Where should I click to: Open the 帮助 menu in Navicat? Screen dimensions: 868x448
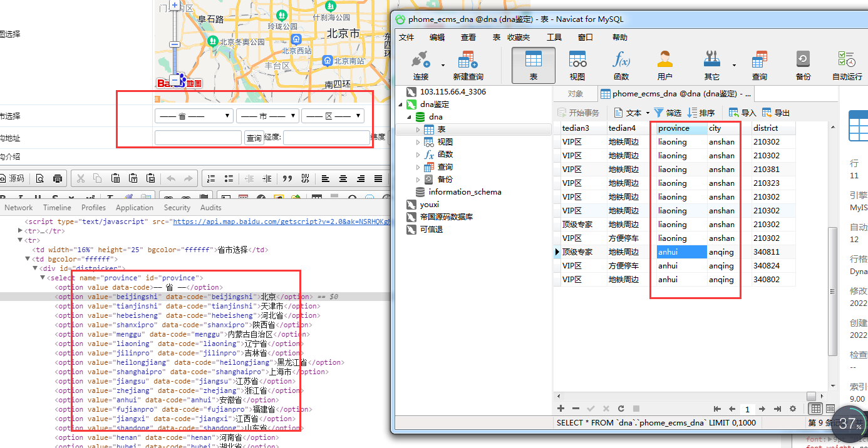pyautogui.click(x=620, y=38)
